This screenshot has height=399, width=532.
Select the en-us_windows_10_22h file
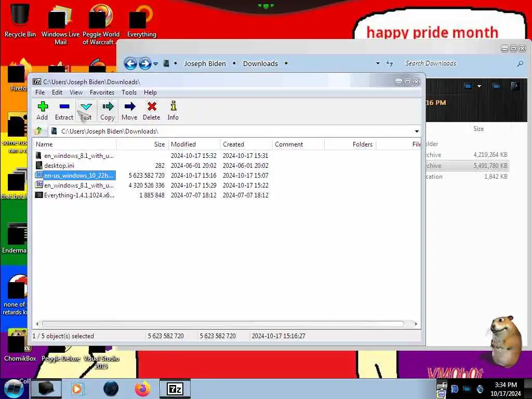tap(78, 176)
